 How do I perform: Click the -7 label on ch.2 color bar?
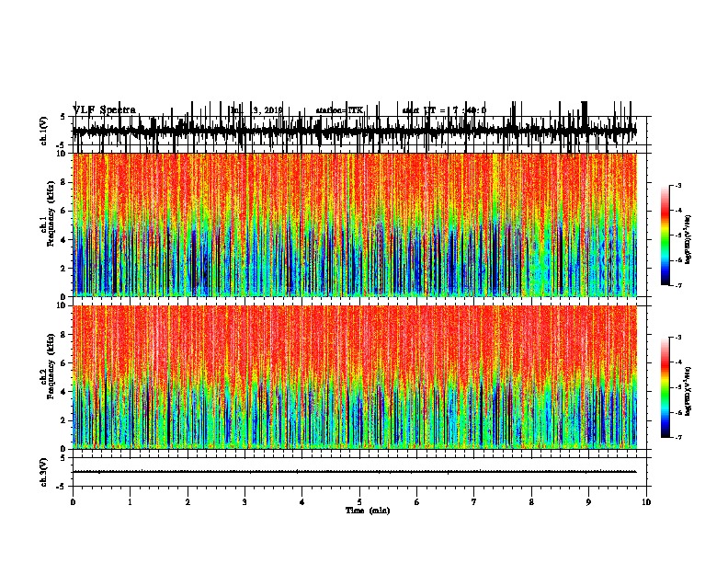[677, 438]
